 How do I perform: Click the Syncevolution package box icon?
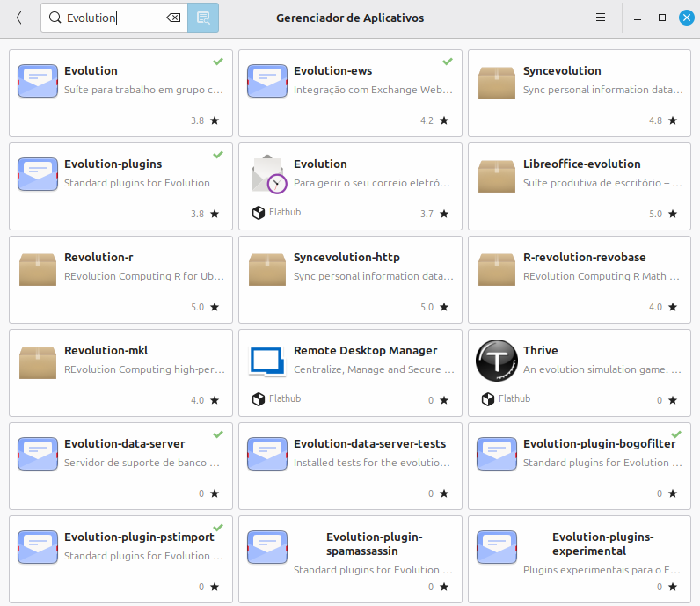pos(497,81)
